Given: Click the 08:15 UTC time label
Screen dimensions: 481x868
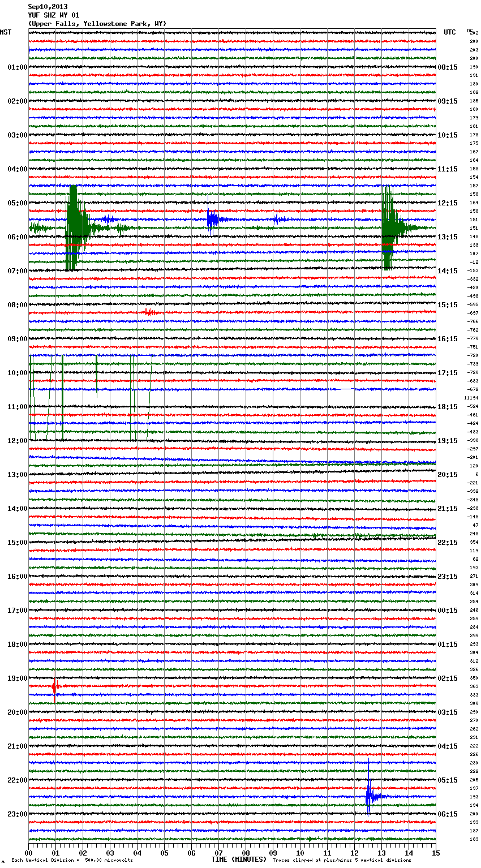Looking at the screenshot, I should click(448, 67).
